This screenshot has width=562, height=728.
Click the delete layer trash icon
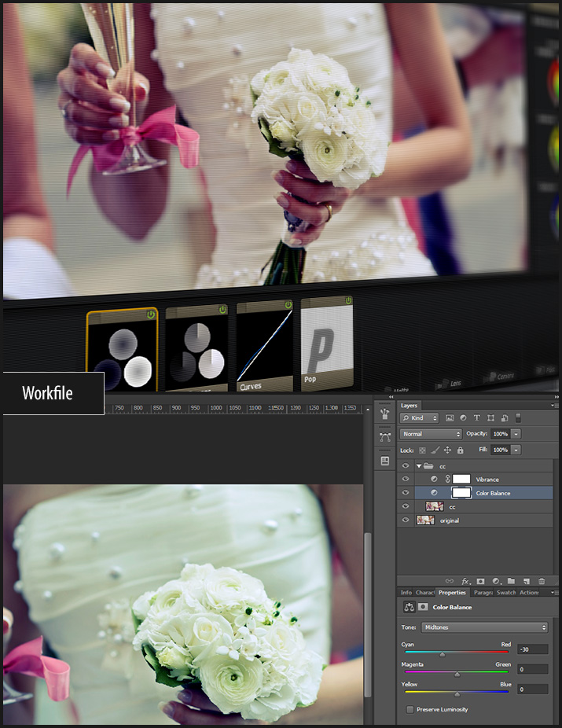(x=542, y=581)
